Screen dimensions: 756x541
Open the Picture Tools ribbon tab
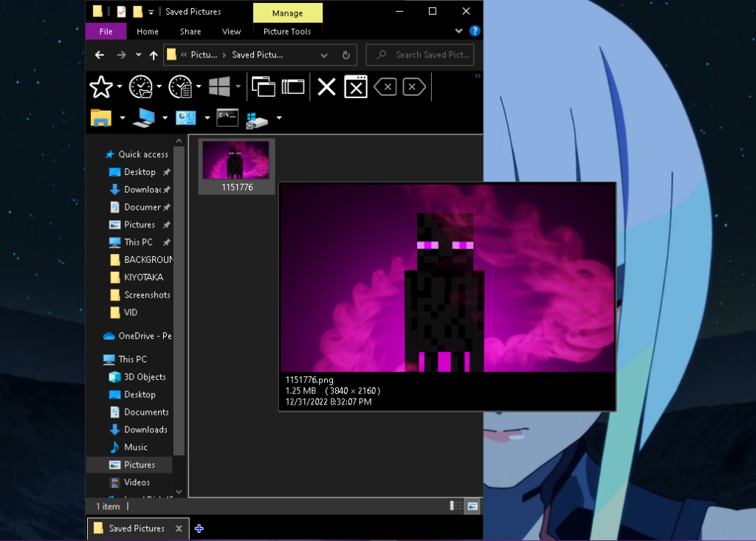pos(287,31)
